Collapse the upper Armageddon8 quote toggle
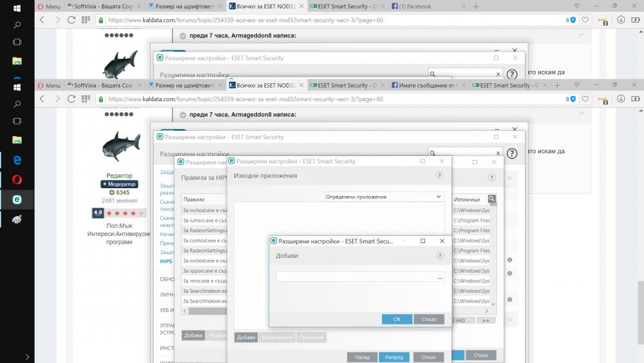The image size is (644, 363). coord(183,35)
